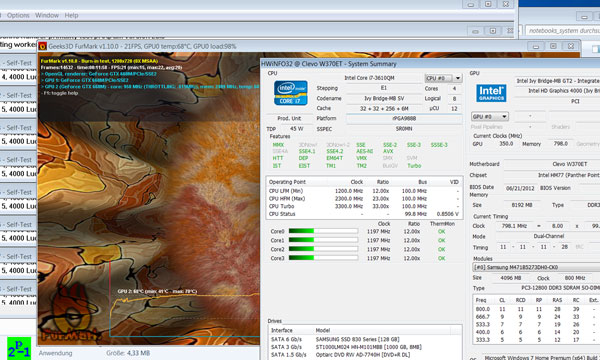Click the 'EM64T' feature flag

[x=334, y=158]
